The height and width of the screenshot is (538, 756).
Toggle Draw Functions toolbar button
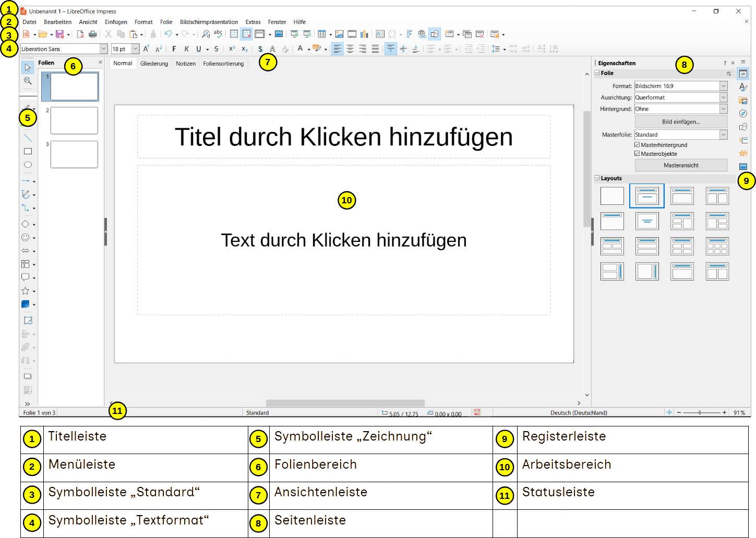(x=435, y=34)
